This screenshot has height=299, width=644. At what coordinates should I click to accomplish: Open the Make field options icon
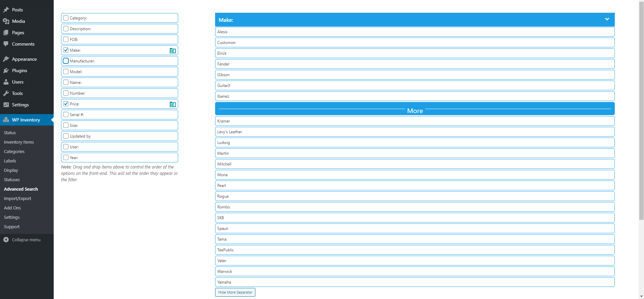tap(173, 51)
